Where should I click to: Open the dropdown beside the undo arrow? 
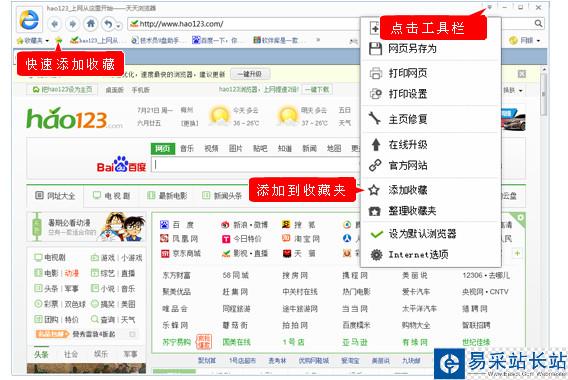pyautogui.click(x=118, y=25)
